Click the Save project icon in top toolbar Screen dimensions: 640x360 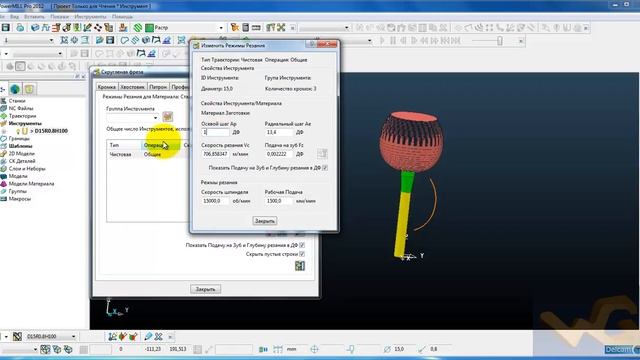coord(6,27)
